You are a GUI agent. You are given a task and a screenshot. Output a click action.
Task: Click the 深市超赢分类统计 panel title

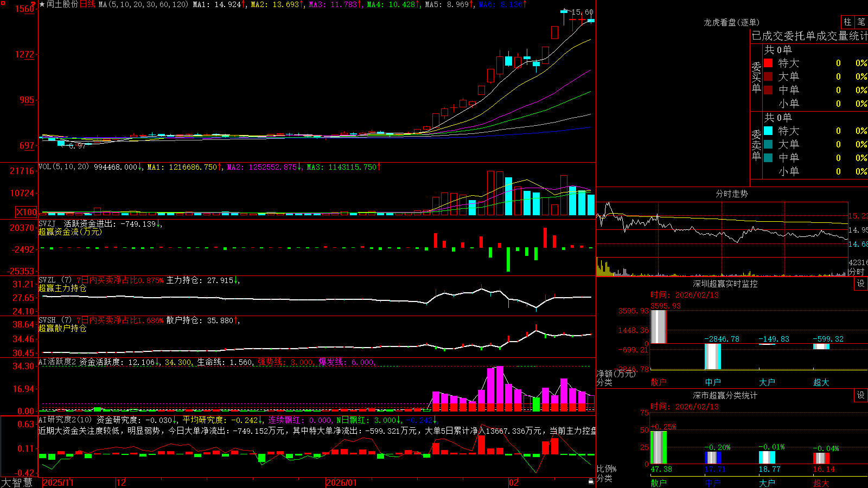tap(725, 395)
